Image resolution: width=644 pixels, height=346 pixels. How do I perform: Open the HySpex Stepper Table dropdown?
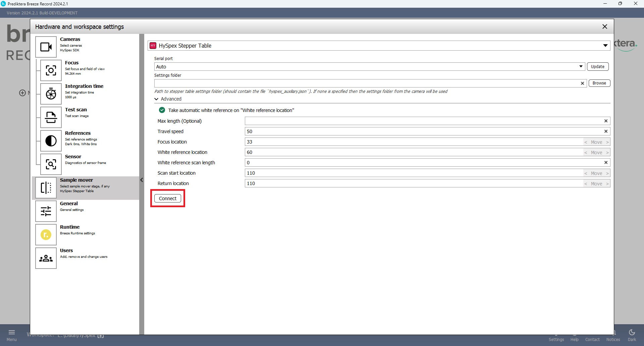click(x=605, y=46)
